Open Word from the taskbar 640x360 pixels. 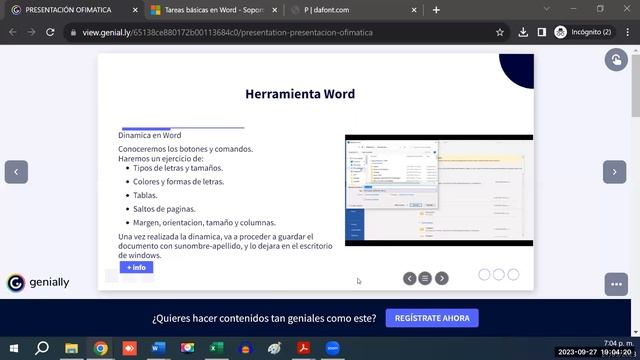coord(158,348)
